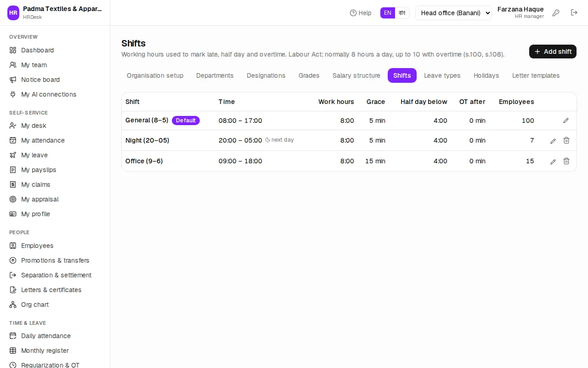
Task: Click the HR logo badge
Action: (13, 13)
